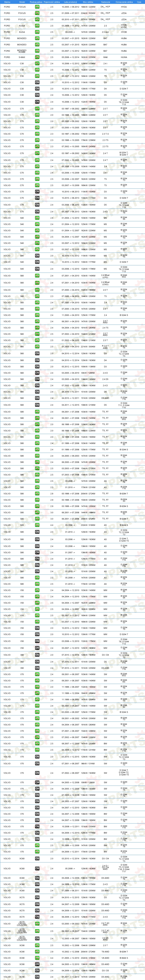This screenshot has width=145, height=980.
Task: Click diesel ON icon in S60 93kW / 126KM row
Action: click(x=37, y=373)
